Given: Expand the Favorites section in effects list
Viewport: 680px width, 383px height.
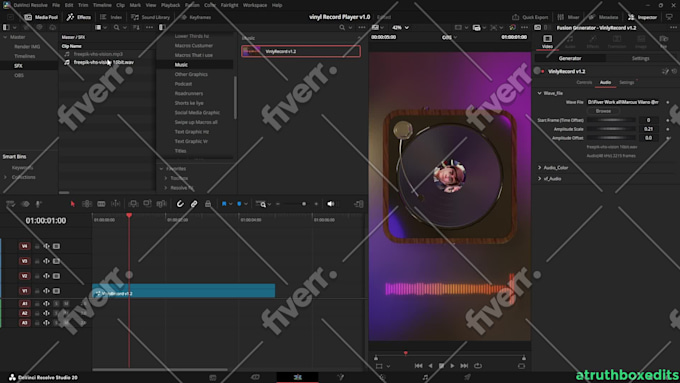Looking at the screenshot, I should (x=161, y=169).
